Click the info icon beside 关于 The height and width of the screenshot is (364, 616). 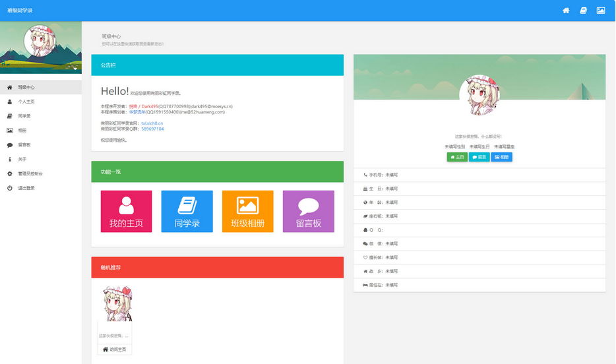coord(9,160)
